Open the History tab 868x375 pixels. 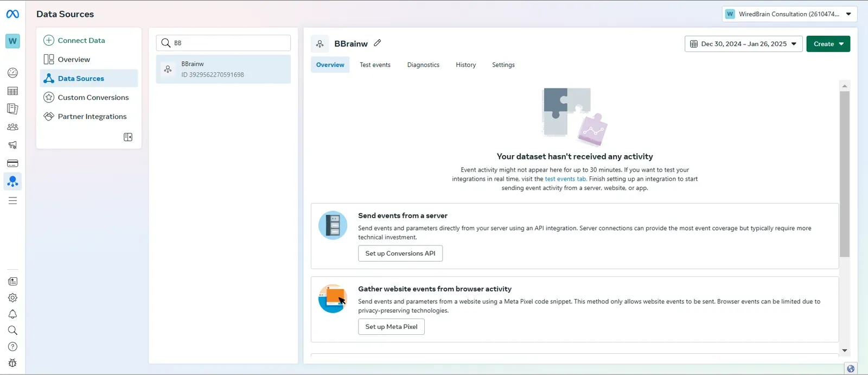tap(465, 65)
